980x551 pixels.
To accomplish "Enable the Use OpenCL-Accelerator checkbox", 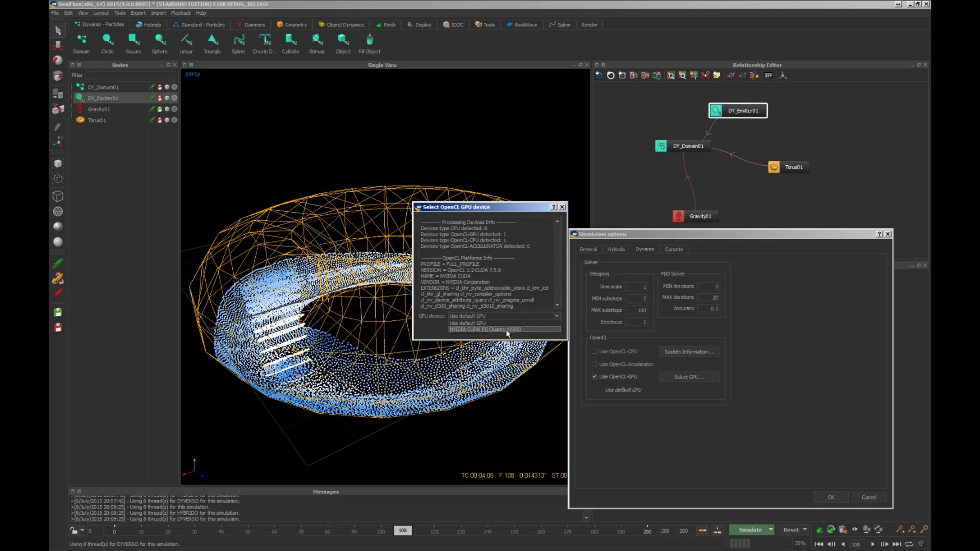I will point(595,364).
